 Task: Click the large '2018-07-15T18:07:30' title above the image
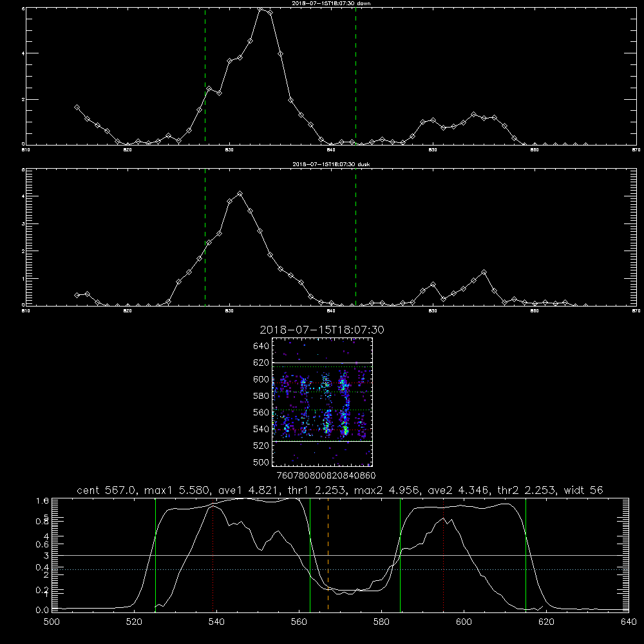[322, 330]
